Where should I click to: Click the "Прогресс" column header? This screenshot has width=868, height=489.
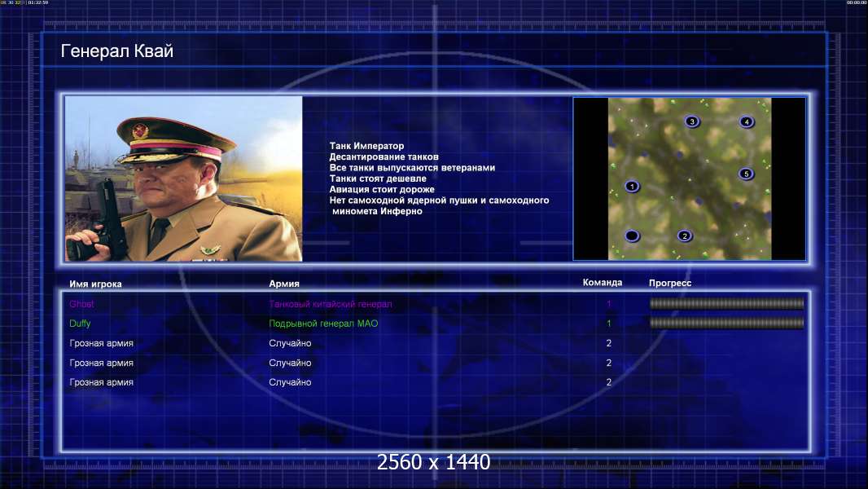670,283
